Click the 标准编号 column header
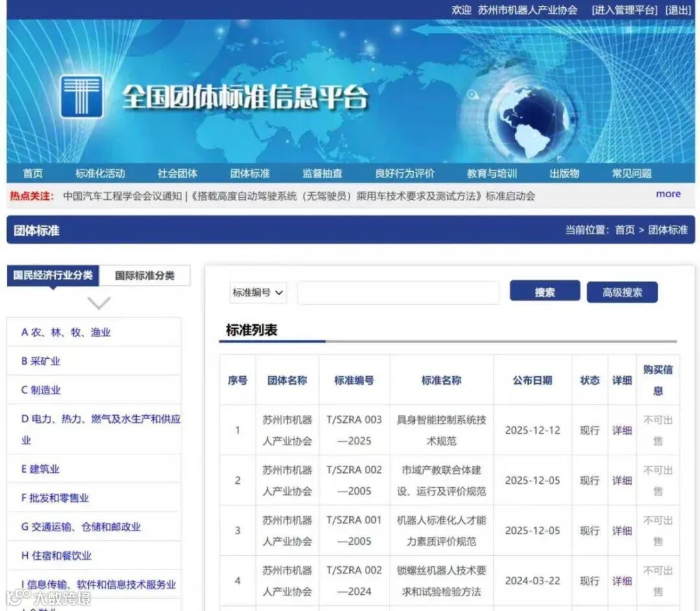Image resolution: width=700 pixels, height=611 pixels. (354, 380)
